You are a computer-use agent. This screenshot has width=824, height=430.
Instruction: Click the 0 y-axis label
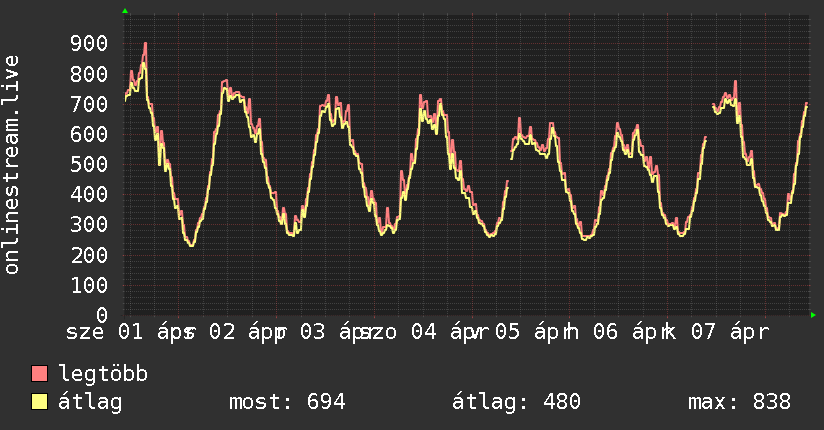click(102, 315)
